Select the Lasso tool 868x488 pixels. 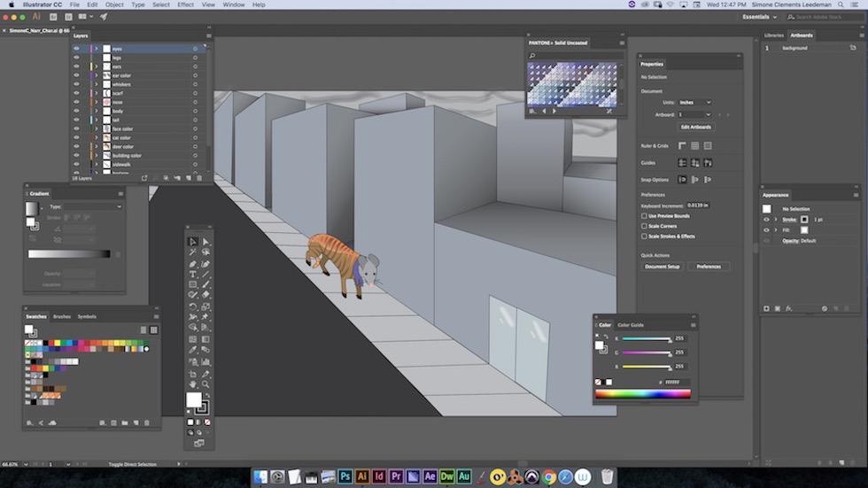click(x=205, y=252)
